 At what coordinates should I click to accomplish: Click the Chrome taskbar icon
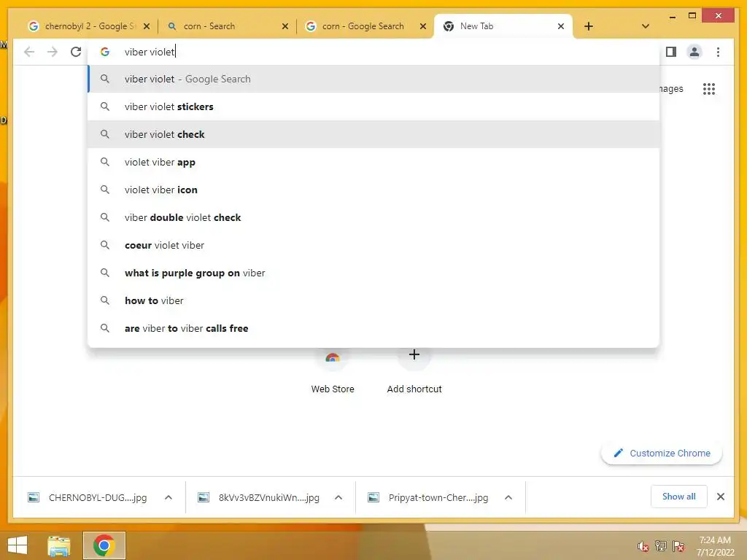[104, 545]
